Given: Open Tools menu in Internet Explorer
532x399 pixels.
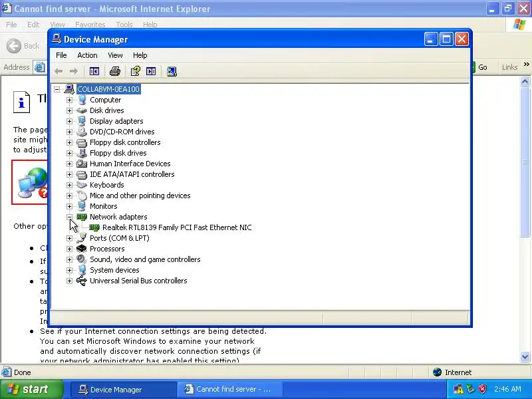Looking at the screenshot, I should pyautogui.click(x=124, y=25).
